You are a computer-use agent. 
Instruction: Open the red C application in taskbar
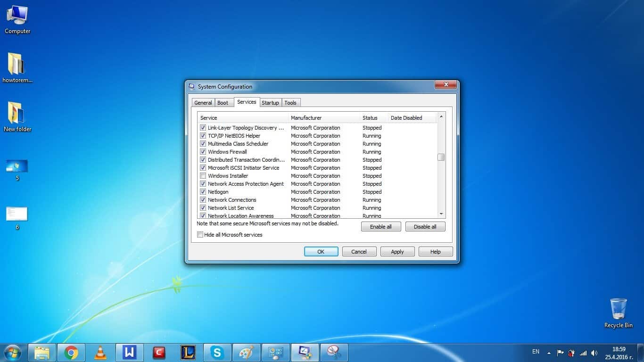(x=159, y=353)
